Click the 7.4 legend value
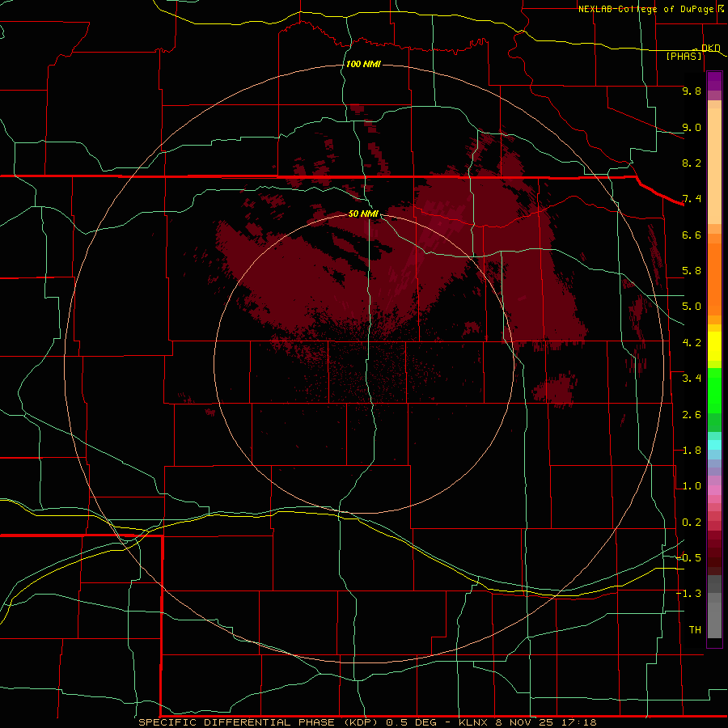 [692, 199]
